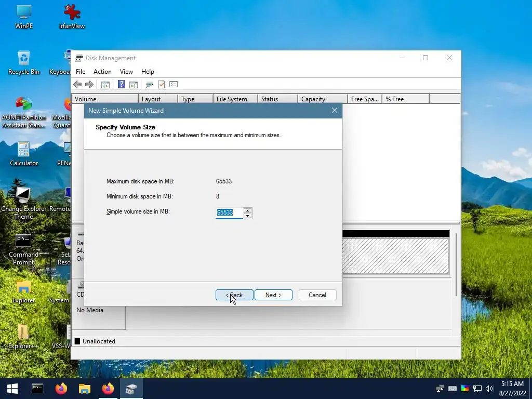Click the disk key/connect toolbar icon
This screenshot has width=532, height=399.
tap(149, 85)
